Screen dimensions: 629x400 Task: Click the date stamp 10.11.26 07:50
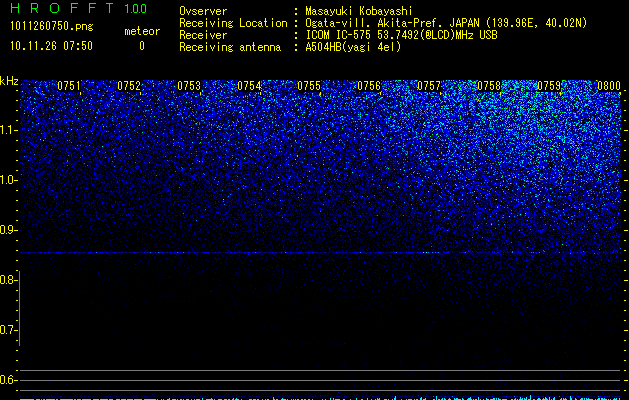pyautogui.click(x=51, y=46)
